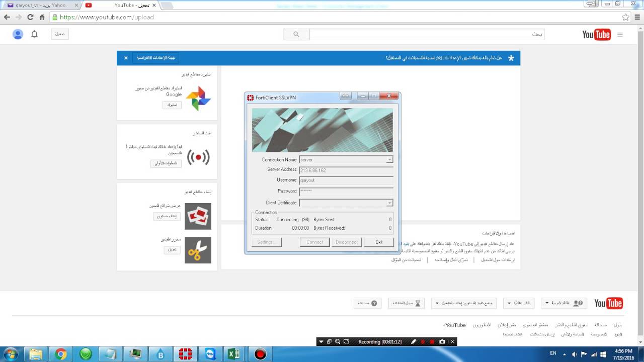Bookmark this page with the star

pos(625,17)
